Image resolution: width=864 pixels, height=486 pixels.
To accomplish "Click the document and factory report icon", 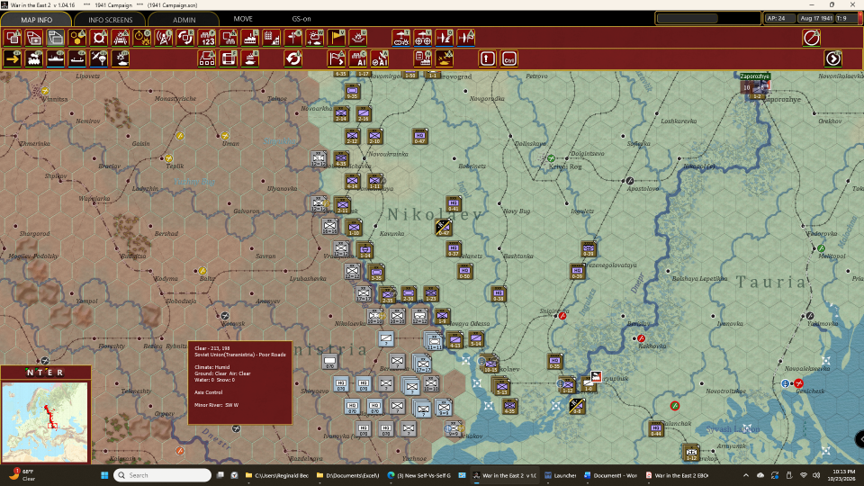I will click(x=423, y=58).
